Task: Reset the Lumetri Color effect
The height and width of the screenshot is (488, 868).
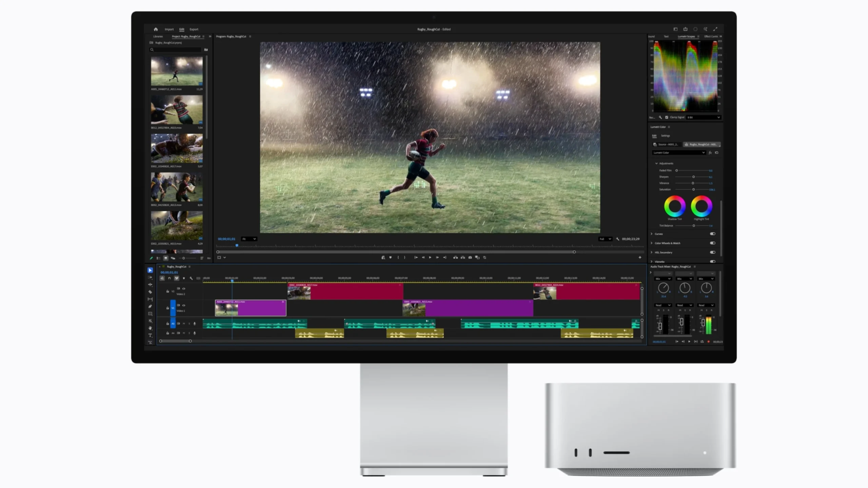Action: click(716, 153)
